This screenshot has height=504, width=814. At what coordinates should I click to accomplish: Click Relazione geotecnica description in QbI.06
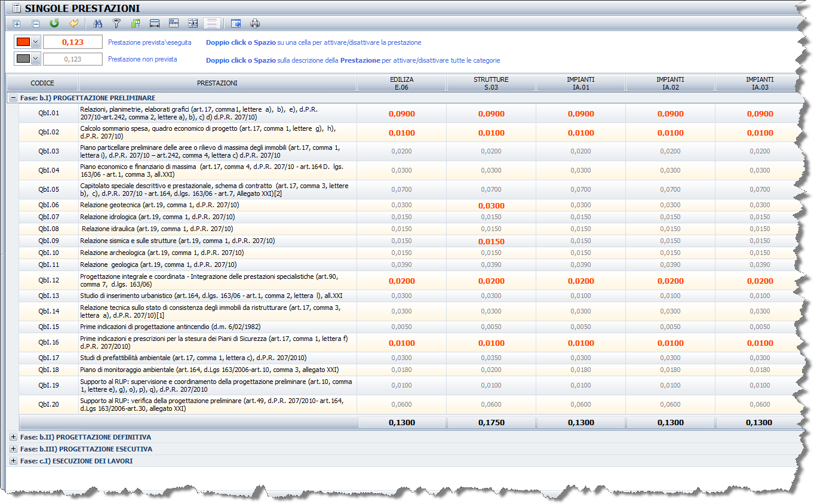pos(159,205)
